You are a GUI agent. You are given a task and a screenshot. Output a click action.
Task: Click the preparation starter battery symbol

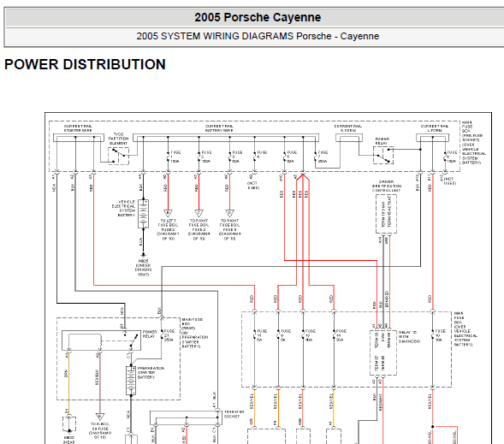pyautogui.click(x=131, y=381)
